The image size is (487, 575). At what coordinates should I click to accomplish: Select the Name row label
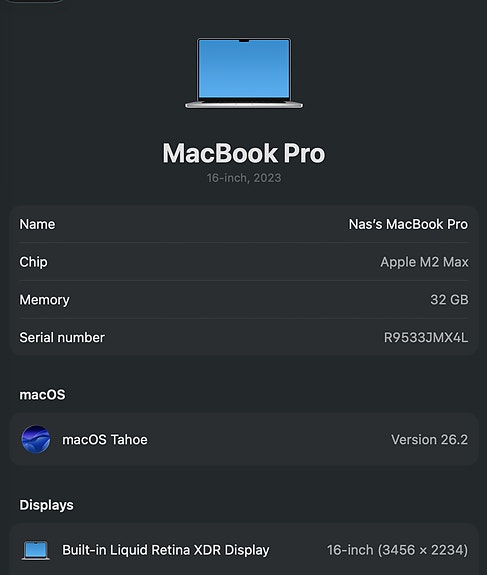(37, 224)
